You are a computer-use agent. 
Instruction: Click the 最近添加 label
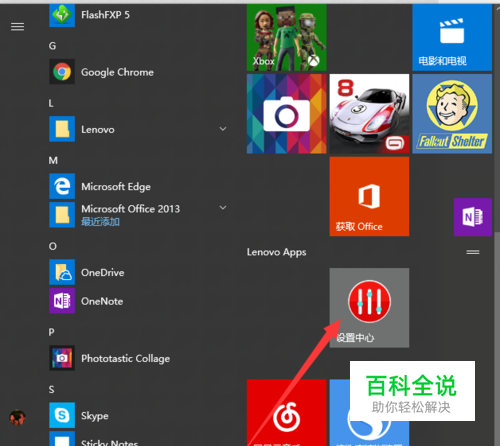pos(100,222)
